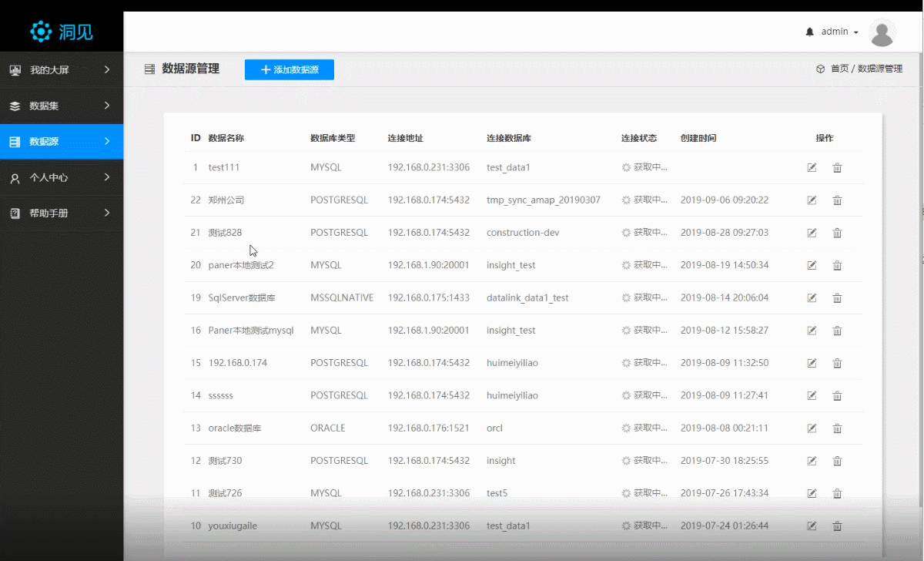
Task: Click the edit icon for test111 row
Action: 812,168
